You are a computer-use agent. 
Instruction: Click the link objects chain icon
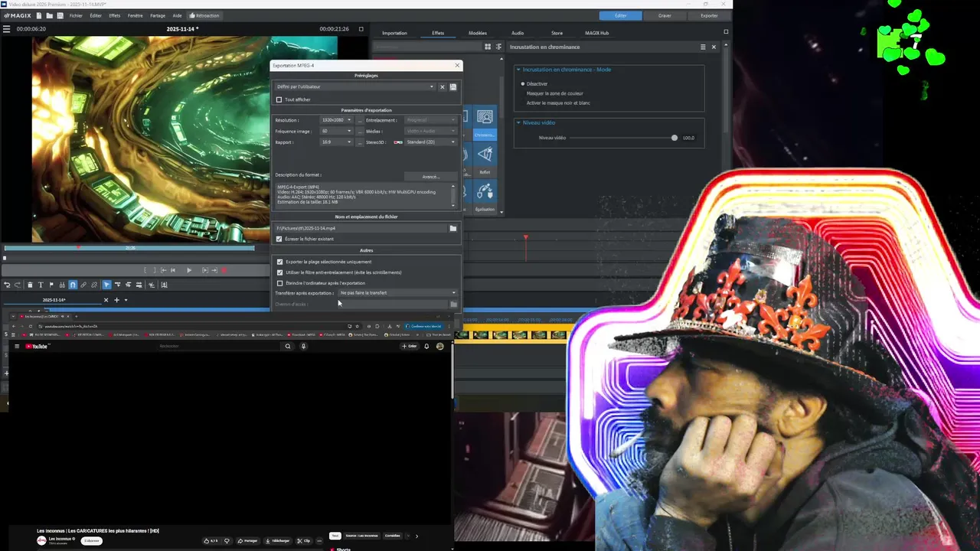pos(83,285)
